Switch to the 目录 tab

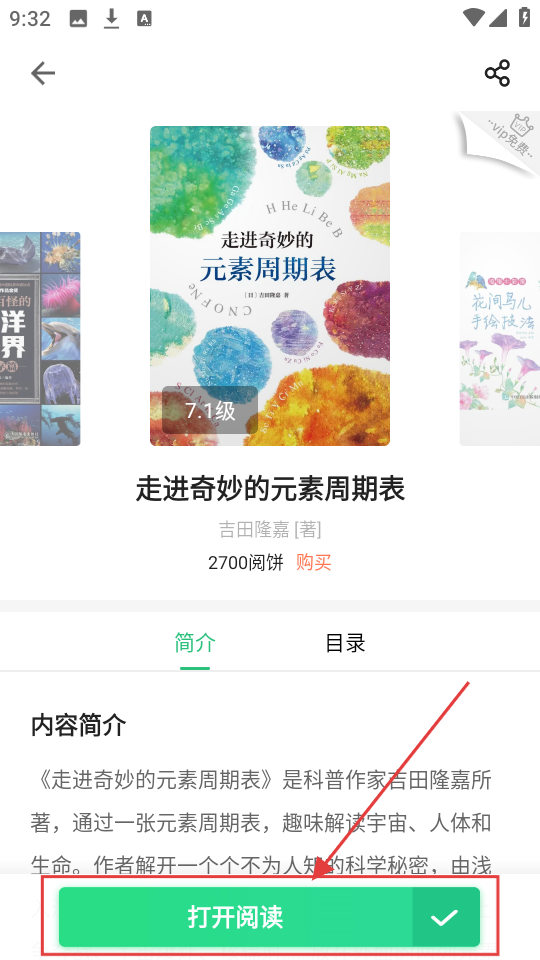point(345,643)
